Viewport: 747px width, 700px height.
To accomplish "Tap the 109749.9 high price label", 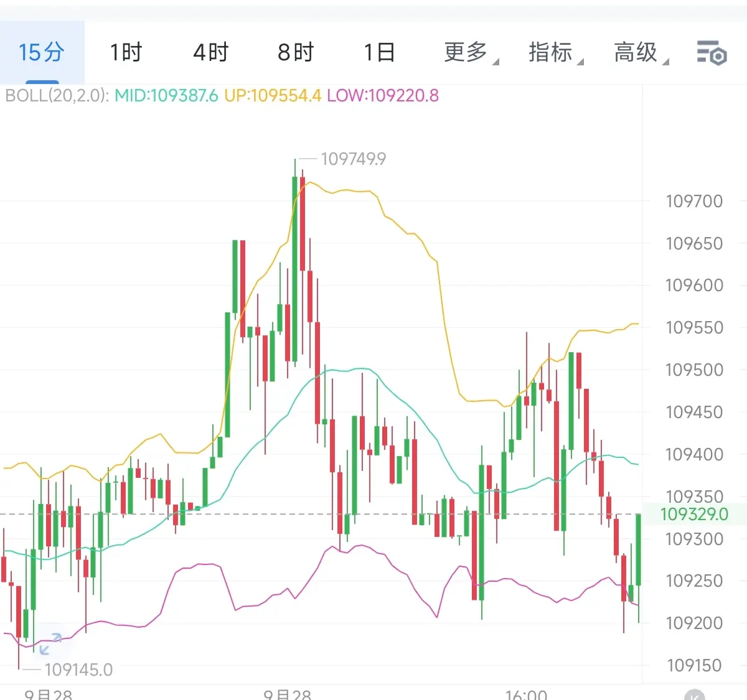I will coord(353,159).
